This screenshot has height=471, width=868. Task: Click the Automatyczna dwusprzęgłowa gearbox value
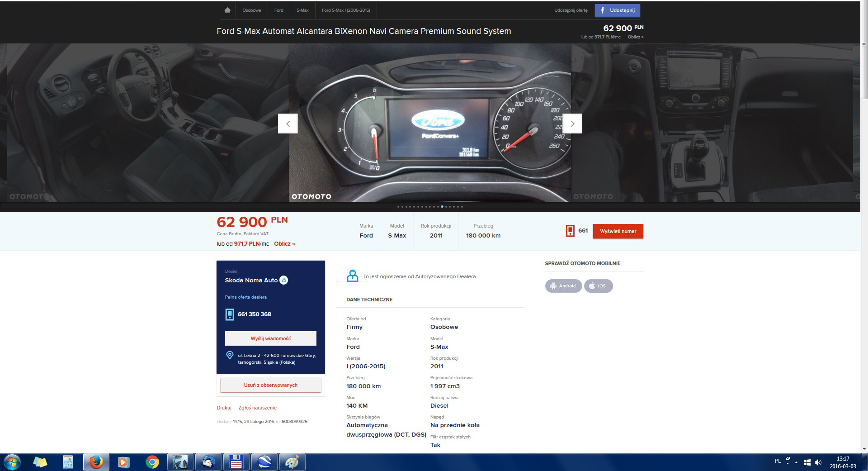[x=386, y=430]
